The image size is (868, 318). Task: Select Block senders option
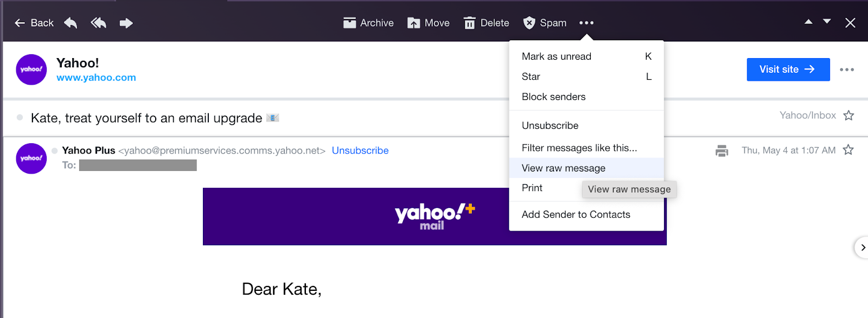[586, 97]
